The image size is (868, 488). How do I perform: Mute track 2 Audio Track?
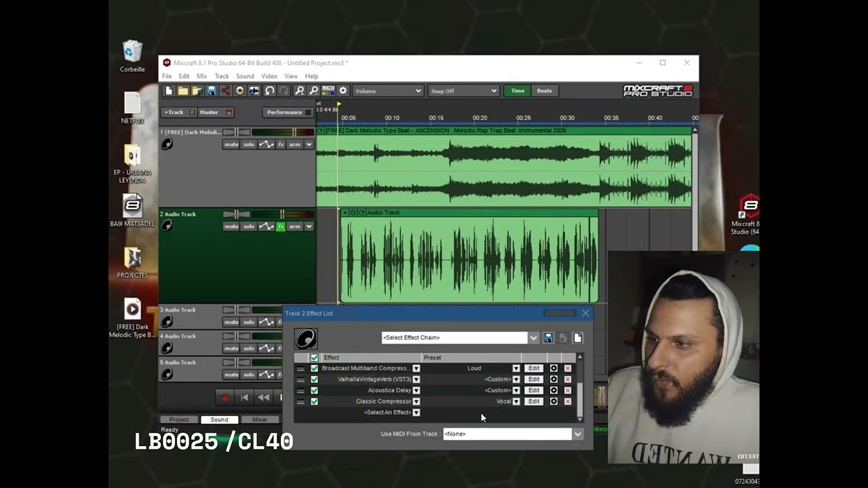[x=231, y=226]
